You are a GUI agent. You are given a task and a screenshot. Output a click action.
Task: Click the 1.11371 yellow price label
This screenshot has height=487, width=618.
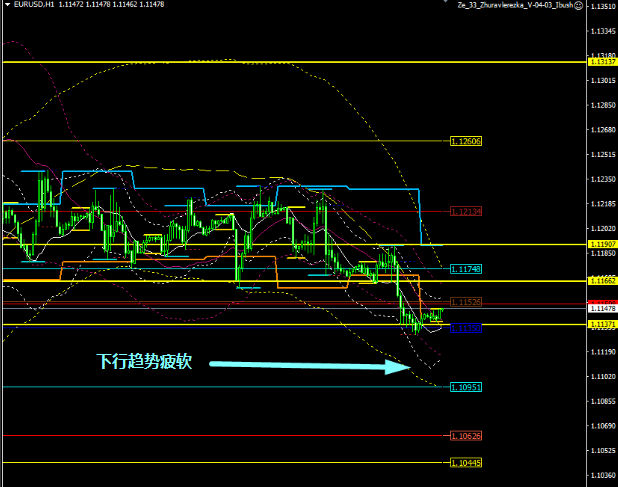tap(602, 325)
